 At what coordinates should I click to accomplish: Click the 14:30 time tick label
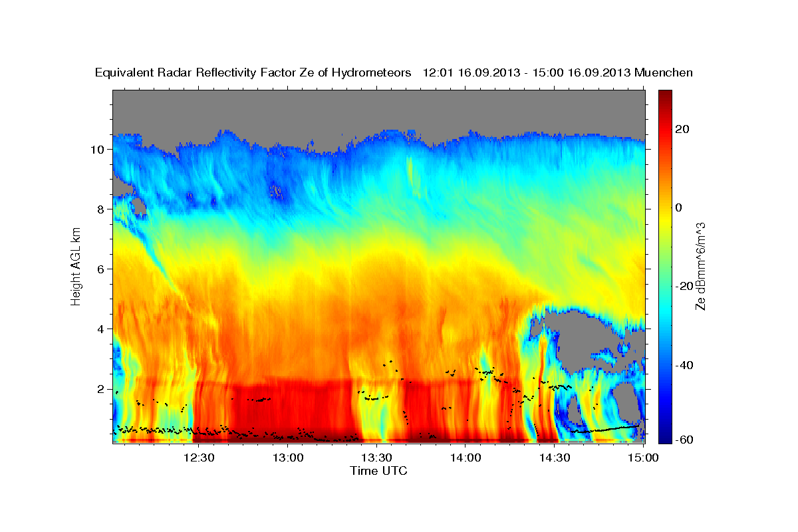[555, 458]
